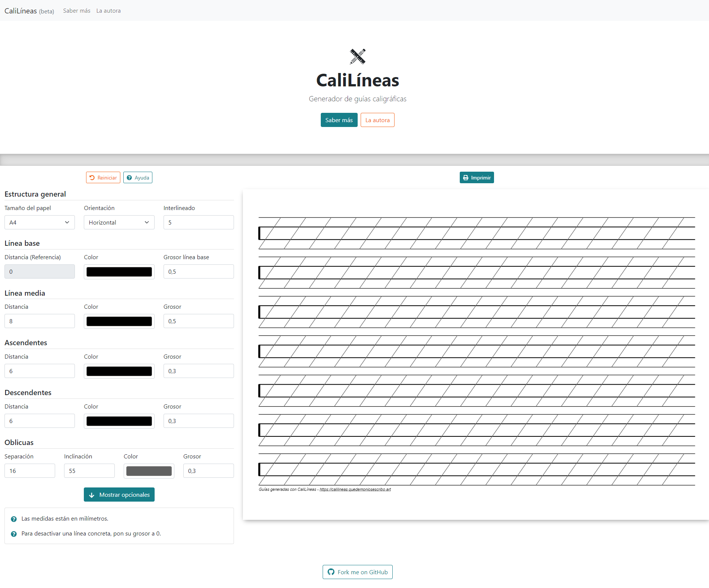Click the down arrow icon in Mostrar opcionales
709x588 pixels.
click(92, 495)
